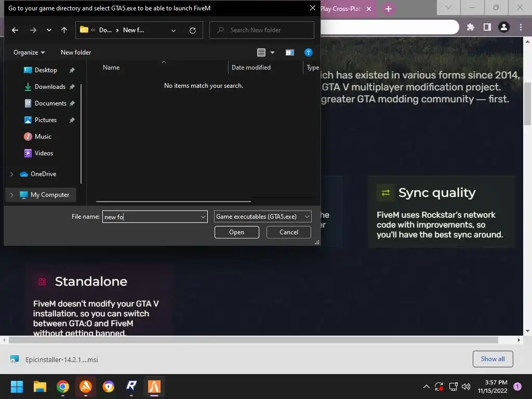The height and width of the screenshot is (399, 532).
Task: Select Music in the sidebar
Action: (43, 137)
